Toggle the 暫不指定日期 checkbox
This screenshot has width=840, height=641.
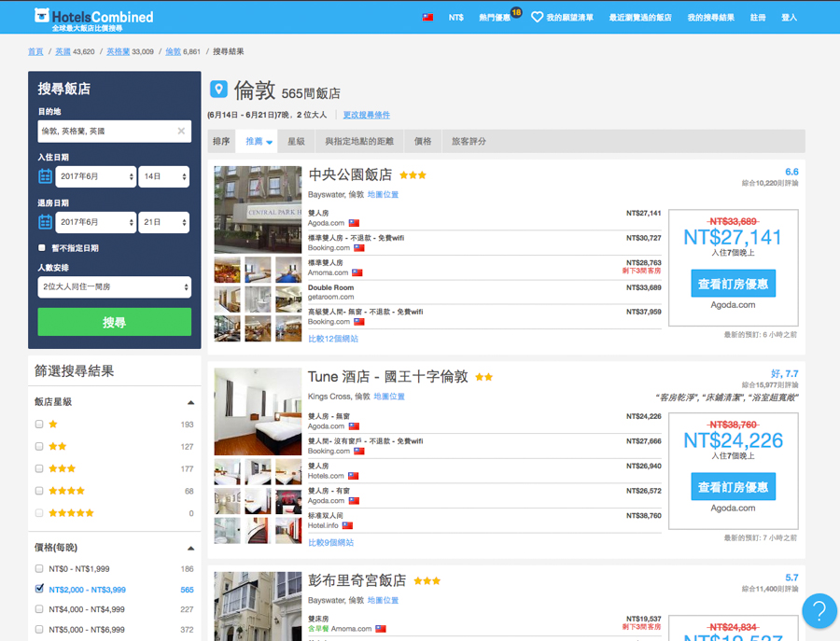pos(42,248)
